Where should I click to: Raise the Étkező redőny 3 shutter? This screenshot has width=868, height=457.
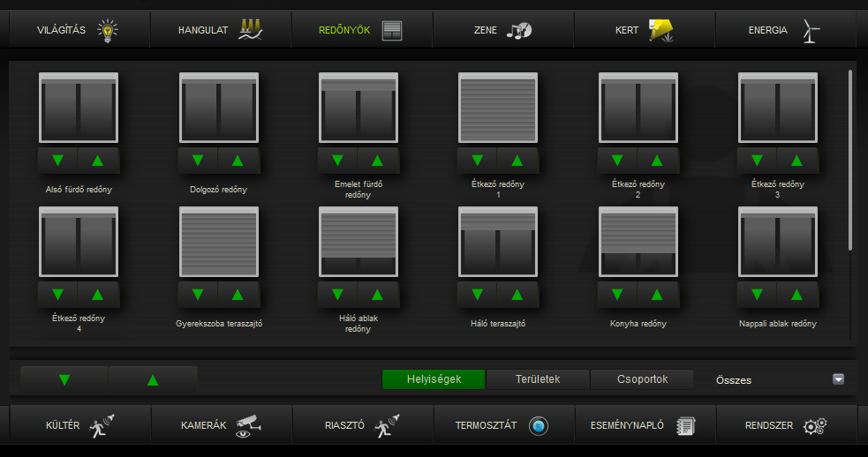[x=797, y=161]
